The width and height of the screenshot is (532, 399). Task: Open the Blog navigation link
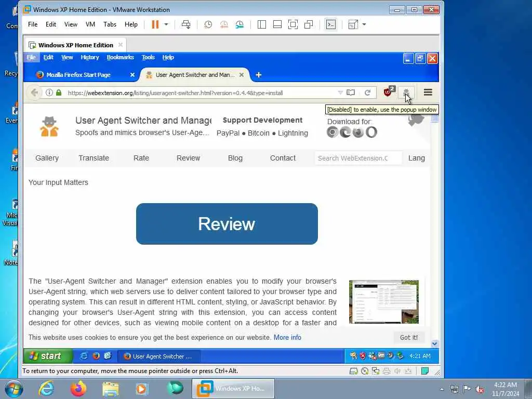[235, 158]
